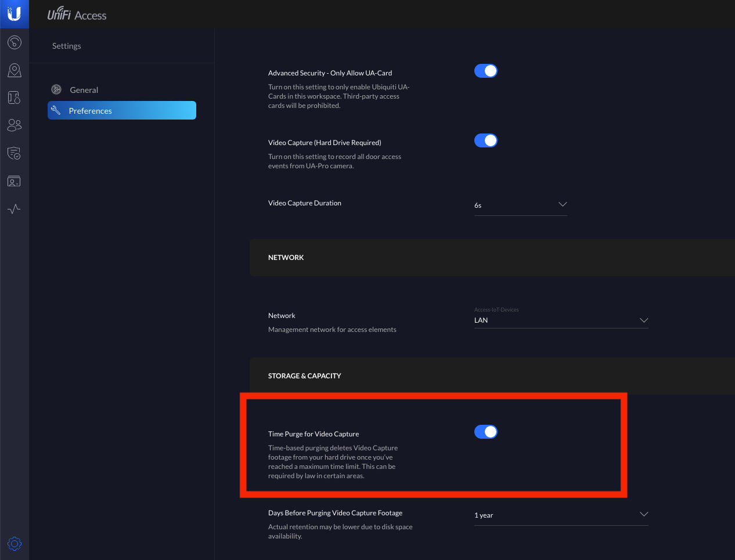Open the map location pin icon
735x560 pixels.
tap(15, 70)
